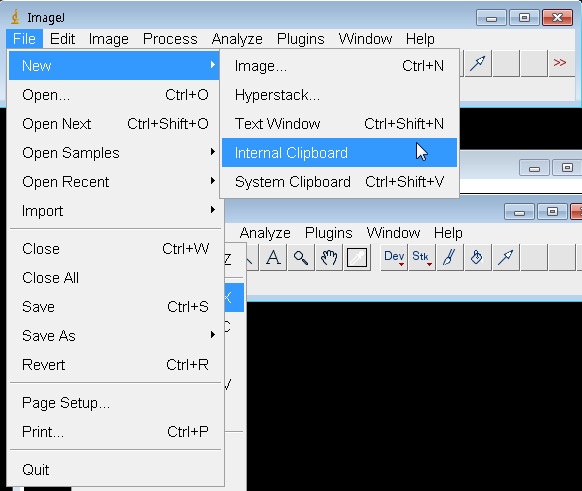582x491 pixels.
Task: Choose Quit from File menu
Action: tap(115, 470)
